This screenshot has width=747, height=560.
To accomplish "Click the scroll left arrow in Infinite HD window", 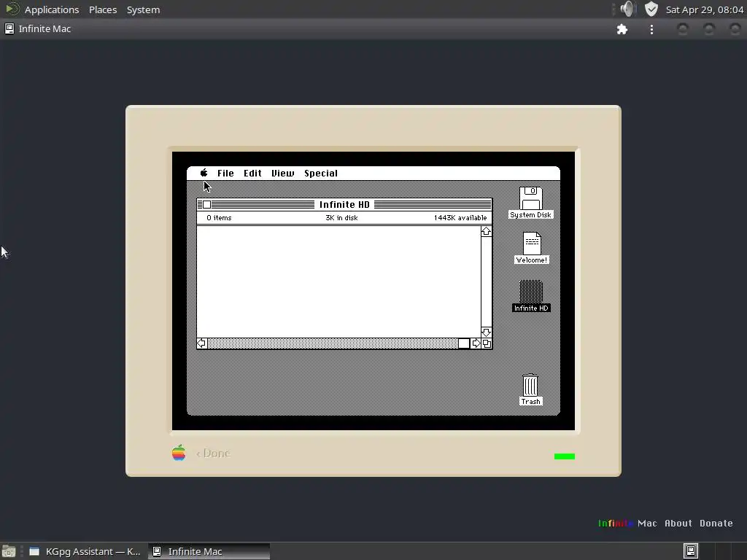I will coord(202,343).
